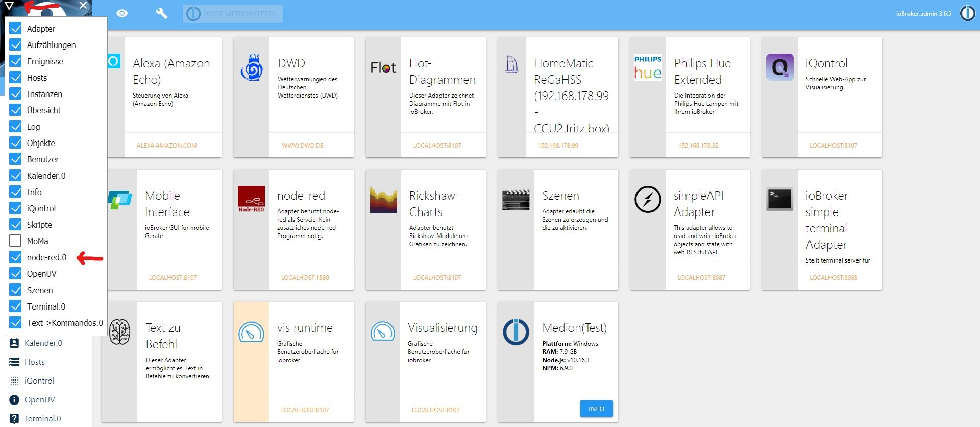
Task: Close the sidebar menu with X icon
Action: (83, 5)
